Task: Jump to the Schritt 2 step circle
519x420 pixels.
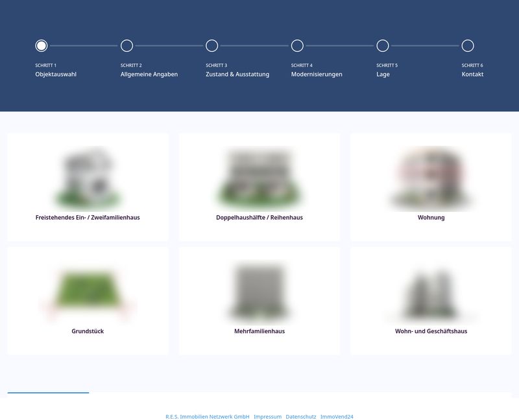Action: coord(127,45)
